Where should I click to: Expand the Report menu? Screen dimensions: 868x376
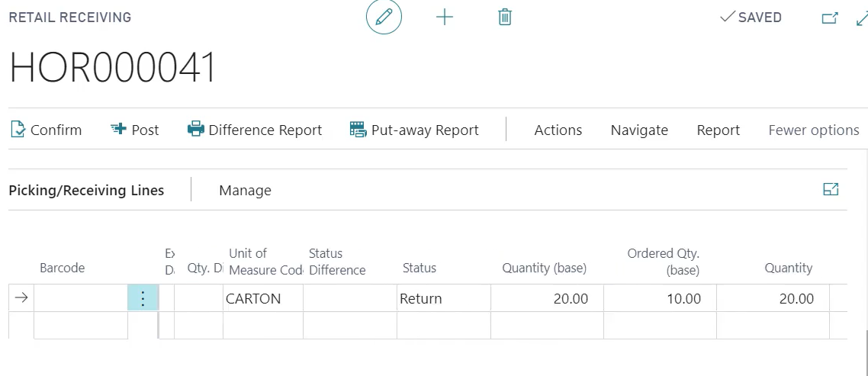coord(718,130)
